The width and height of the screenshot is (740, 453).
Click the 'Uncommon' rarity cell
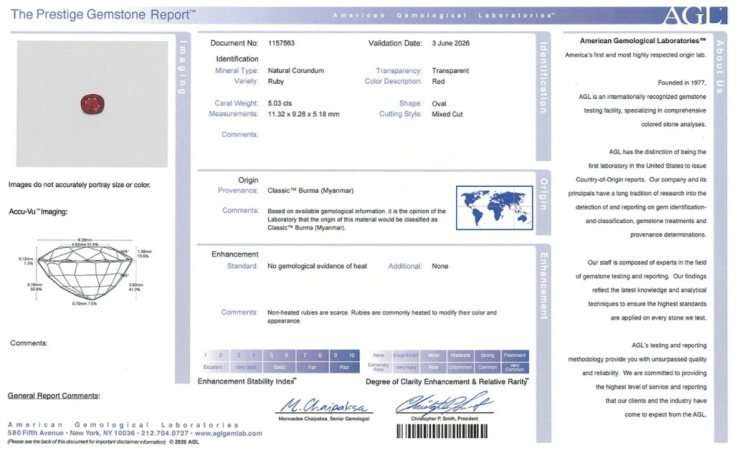[460, 368]
